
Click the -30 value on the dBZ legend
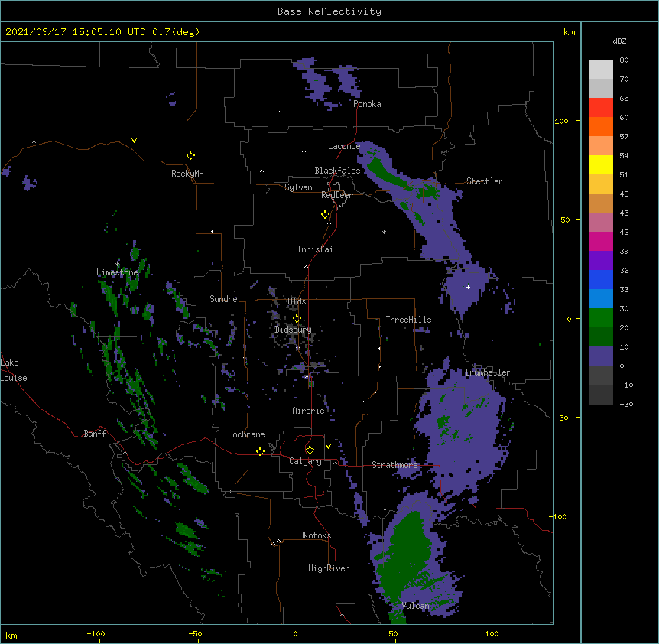click(x=626, y=404)
